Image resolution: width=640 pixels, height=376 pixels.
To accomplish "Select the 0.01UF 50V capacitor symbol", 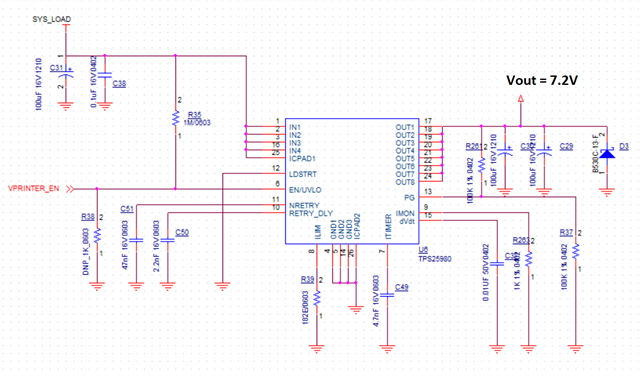I will (x=497, y=264).
